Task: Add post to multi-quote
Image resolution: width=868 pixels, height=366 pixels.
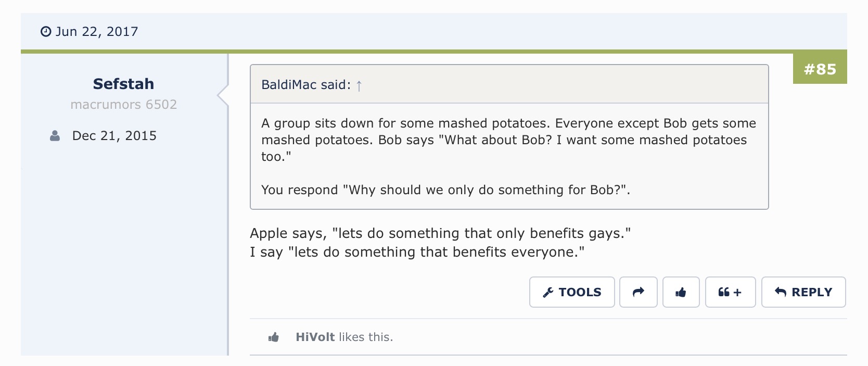Action: 730,292
